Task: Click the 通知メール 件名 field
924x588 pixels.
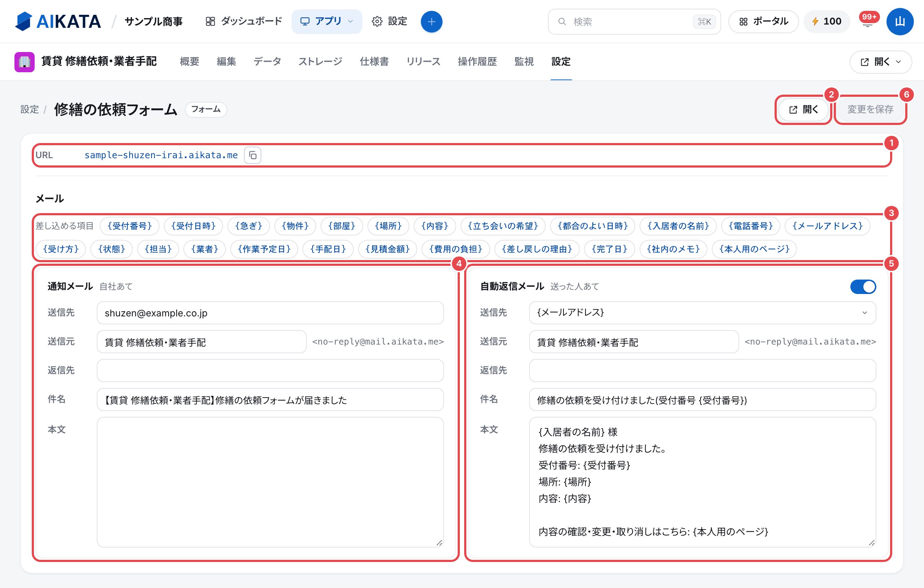Action: pyautogui.click(x=270, y=400)
